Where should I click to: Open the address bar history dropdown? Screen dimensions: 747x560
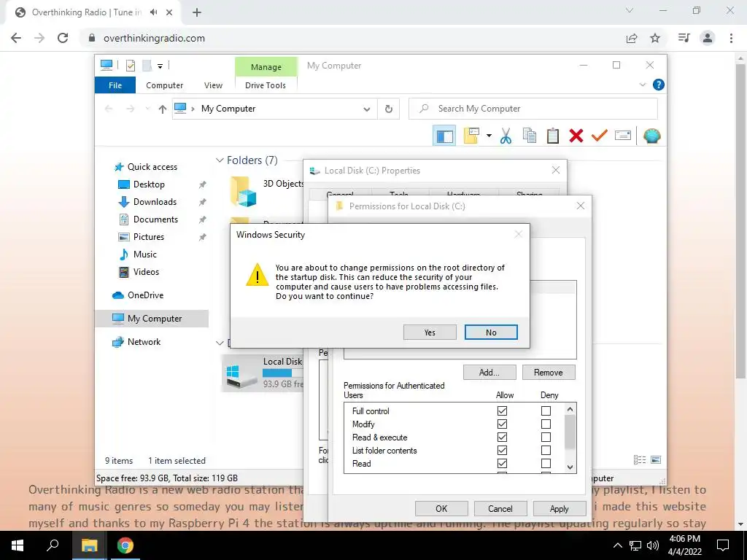(x=366, y=109)
